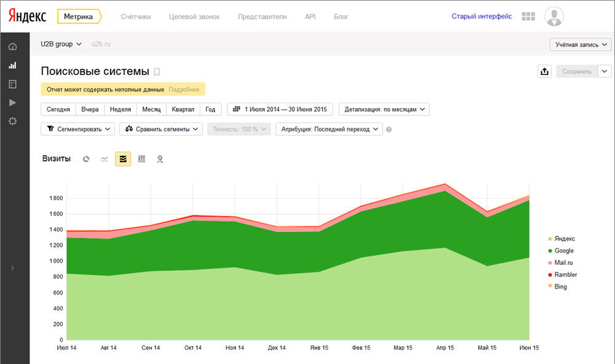Click the Июн 15 x-axis label
615x364 pixels.
point(529,347)
